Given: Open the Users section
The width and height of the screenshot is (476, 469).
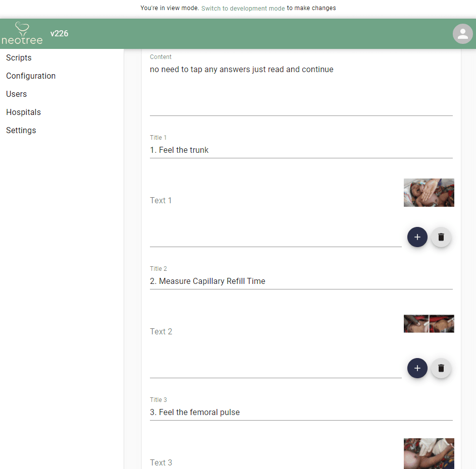Looking at the screenshot, I should 17,94.
